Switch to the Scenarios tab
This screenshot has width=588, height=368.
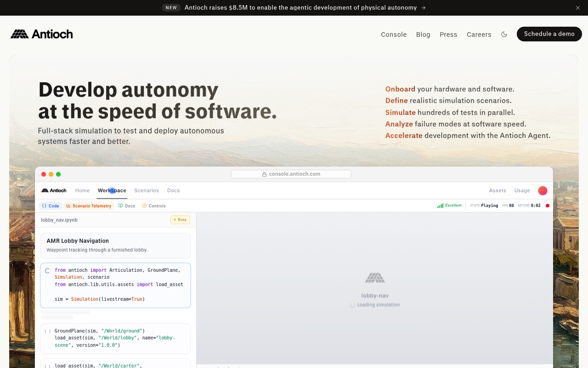coord(147,190)
